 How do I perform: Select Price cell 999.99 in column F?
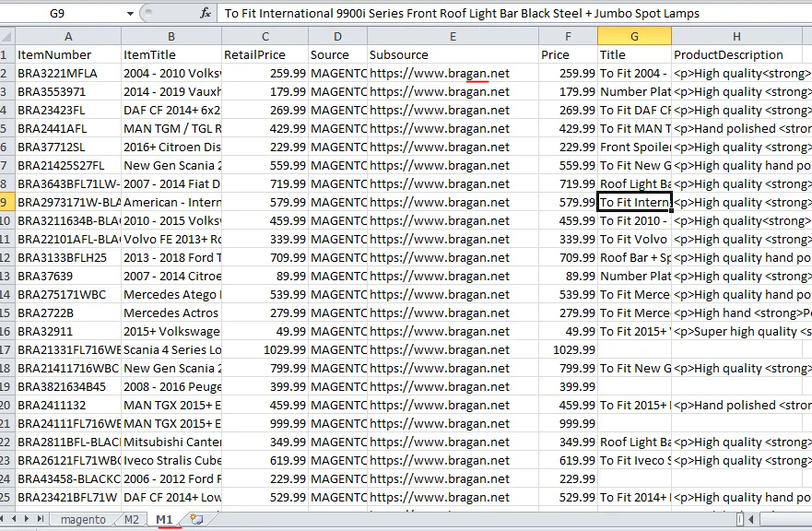pyautogui.click(x=568, y=424)
